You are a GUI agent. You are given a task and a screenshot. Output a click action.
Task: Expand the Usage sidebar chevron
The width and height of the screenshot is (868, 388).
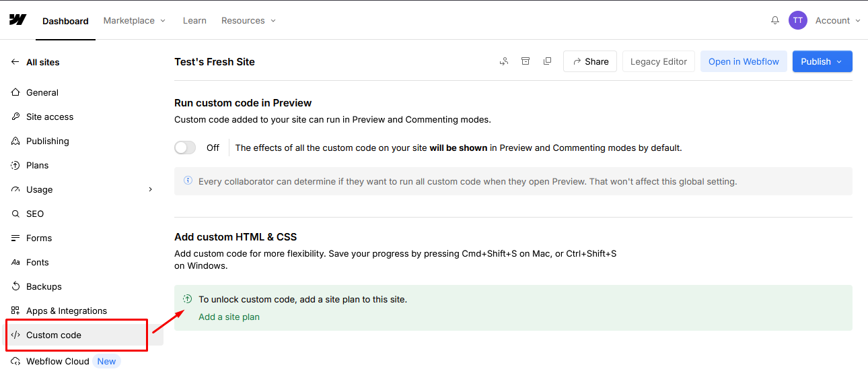click(151, 189)
